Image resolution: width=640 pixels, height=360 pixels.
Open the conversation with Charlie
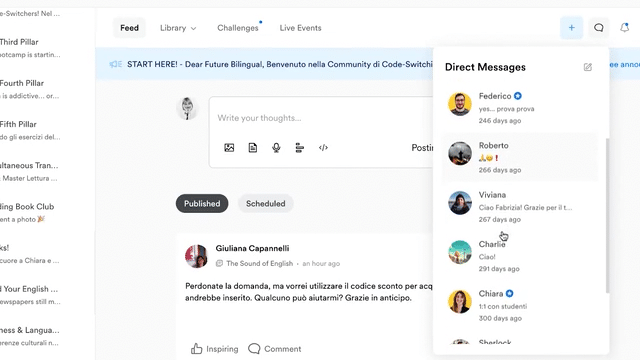(520, 256)
